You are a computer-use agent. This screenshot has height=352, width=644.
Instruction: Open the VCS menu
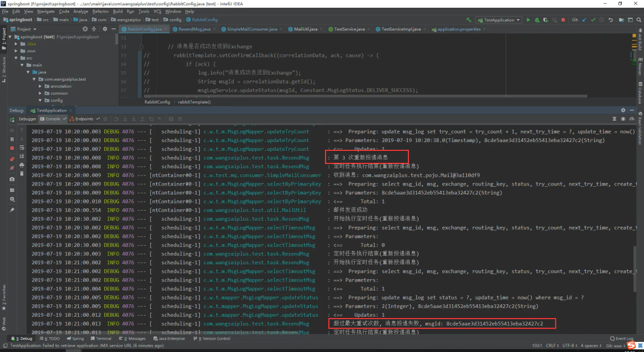(157, 11)
